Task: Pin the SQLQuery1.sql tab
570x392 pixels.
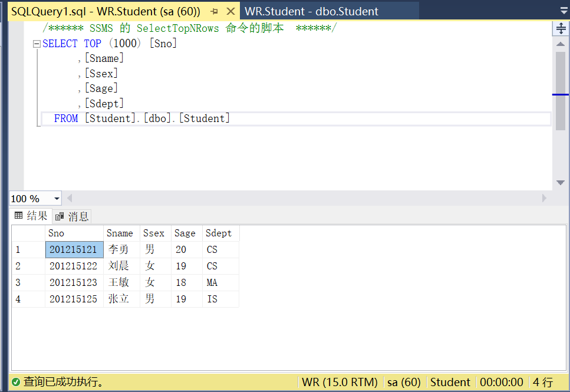Action: point(215,11)
